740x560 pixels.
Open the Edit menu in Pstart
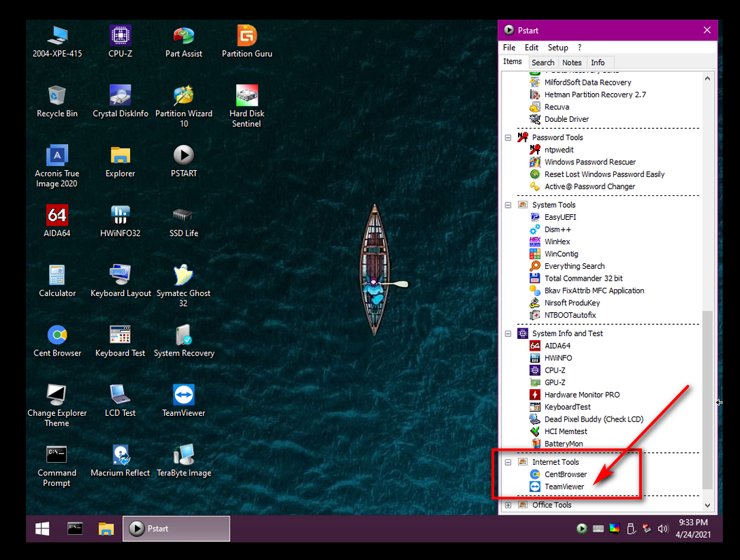pos(531,48)
